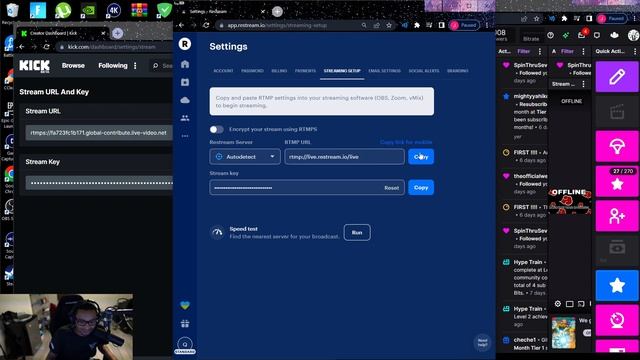Bookmark Restream page with star icon
This screenshot has height=360, width=640.
[x=389, y=25]
